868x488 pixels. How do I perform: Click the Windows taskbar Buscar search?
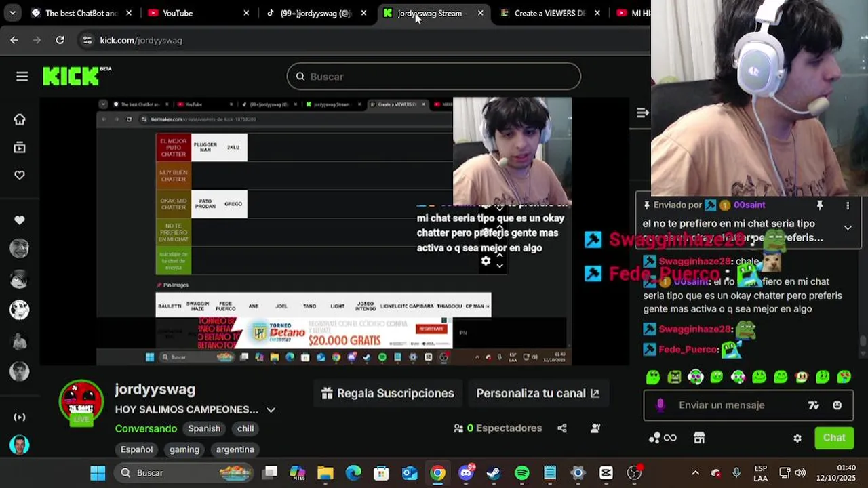pos(183,472)
